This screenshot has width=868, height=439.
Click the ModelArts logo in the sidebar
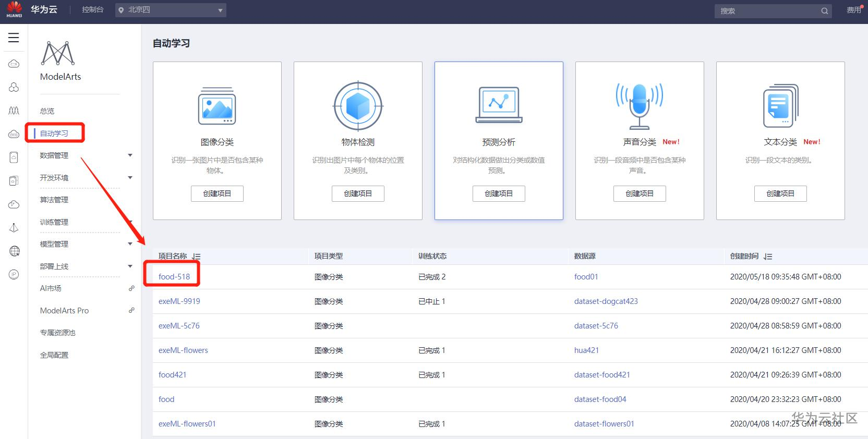pos(58,53)
